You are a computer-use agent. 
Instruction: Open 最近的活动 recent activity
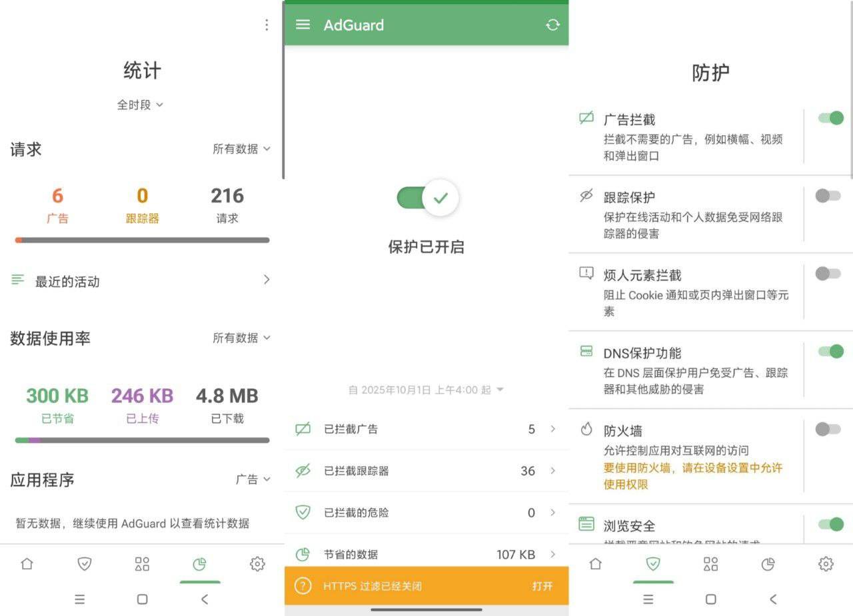(141, 281)
